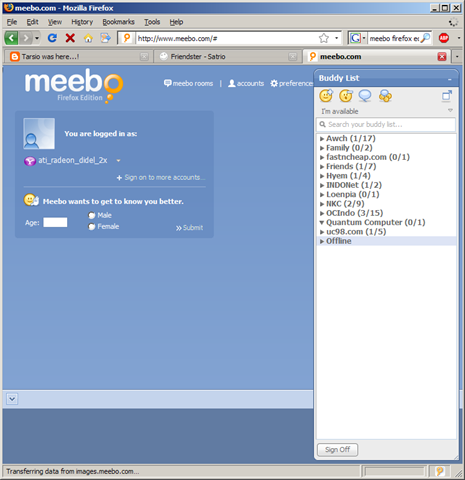Switch to the Friendster - Satrio tab

pyautogui.click(x=227, y=57)
